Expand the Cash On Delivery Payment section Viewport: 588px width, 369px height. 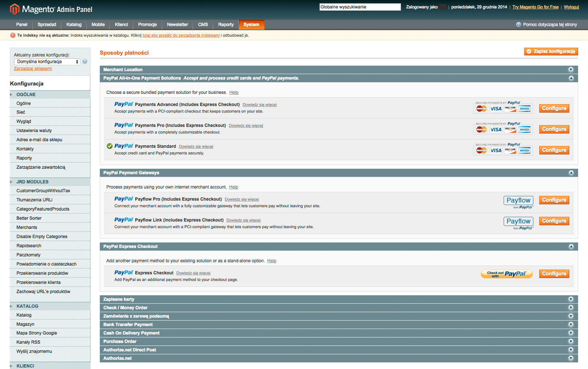pyautogui.click(x=571, y=333)
